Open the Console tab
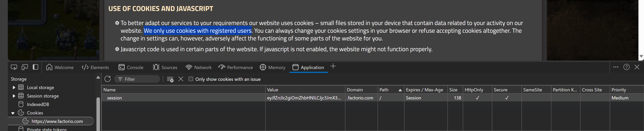The width and height of the screenshot is (644, 131). [x=131, y=67]
